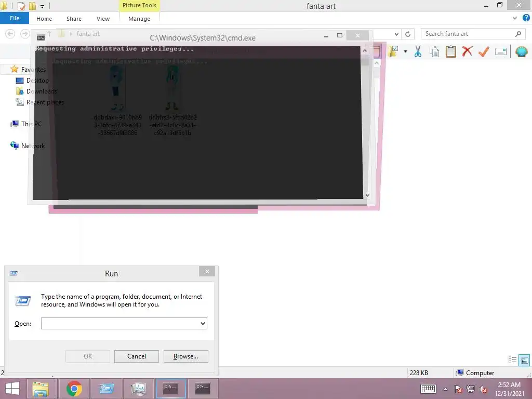
Task: Click Browse... in the Run dialog
Action: 185,356
